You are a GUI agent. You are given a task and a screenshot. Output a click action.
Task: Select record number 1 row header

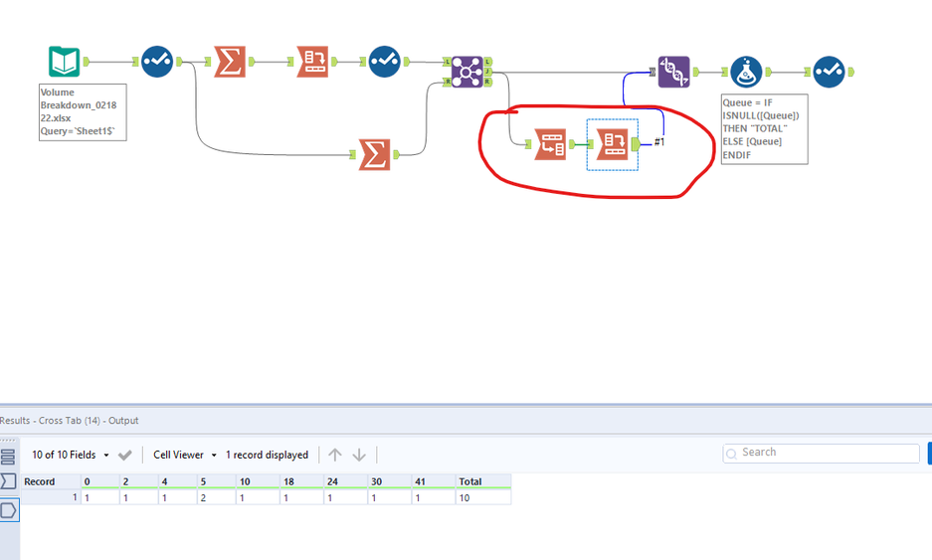click(51, 497)
